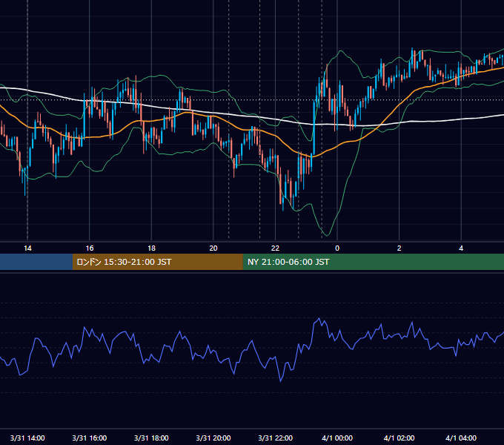The width and height of the screenshot is (504, 445).
Task: Click the hour label 14 on price chart axis
Action: (x=27, y=248)
